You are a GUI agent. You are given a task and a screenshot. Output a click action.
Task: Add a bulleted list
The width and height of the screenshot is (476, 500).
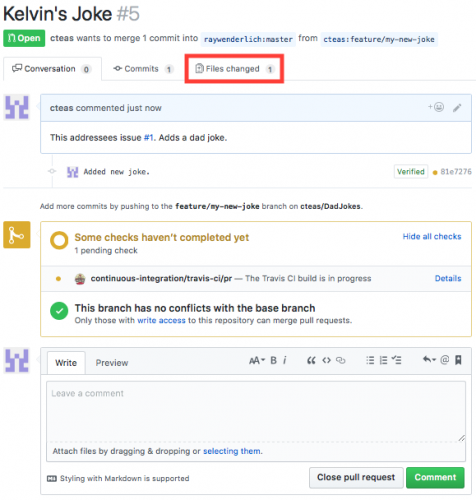click(x=370, y=360)
